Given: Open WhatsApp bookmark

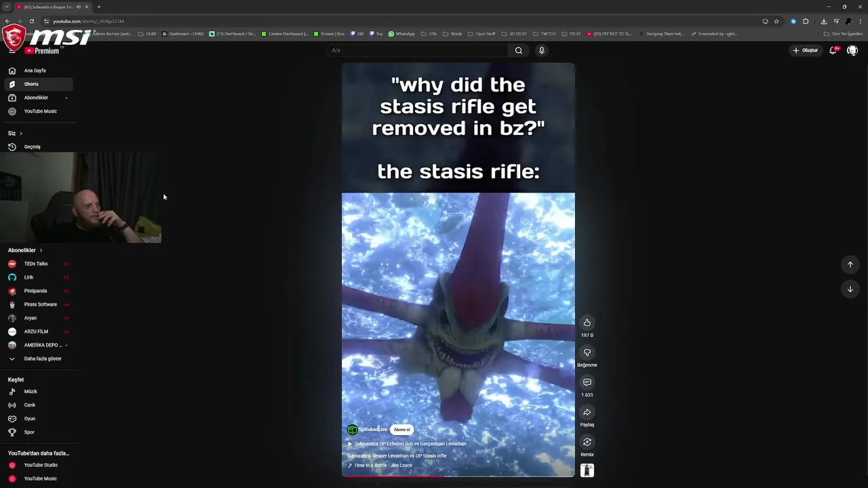Looking at the screenshot, I should 401,34.
